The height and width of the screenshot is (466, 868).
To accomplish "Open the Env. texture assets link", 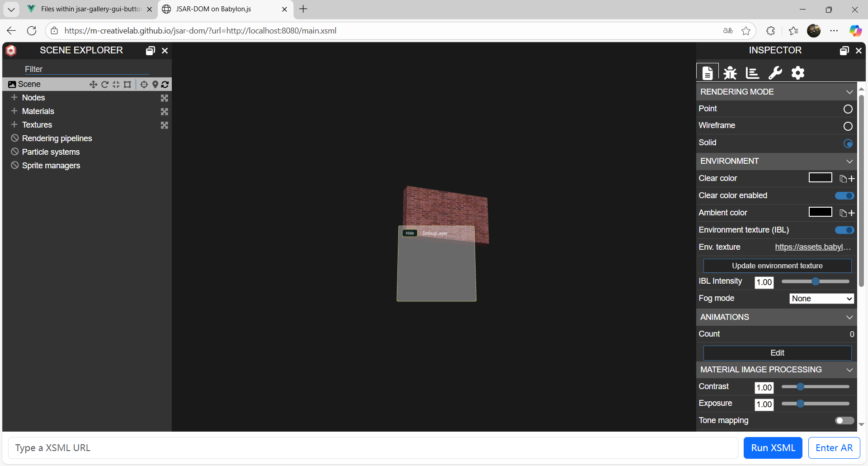I will 813,247.
